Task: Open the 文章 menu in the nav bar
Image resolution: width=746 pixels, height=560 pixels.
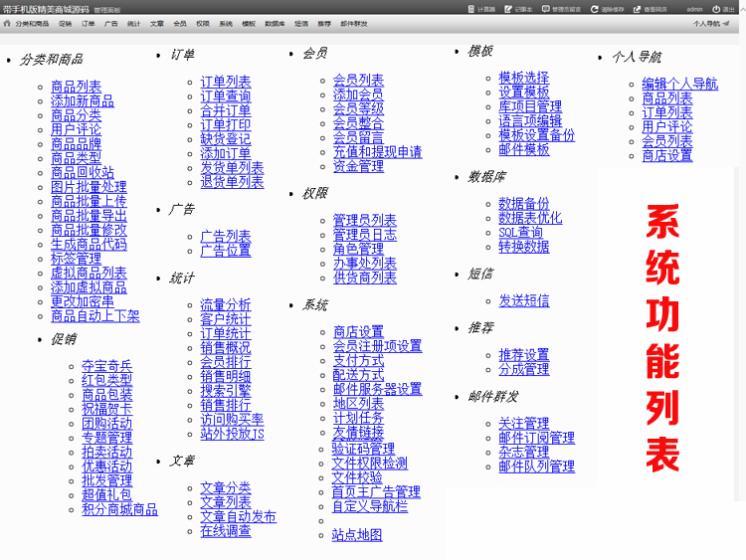Action: pos(157,24)
